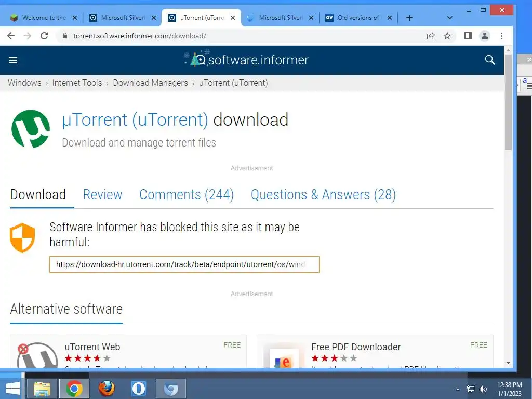Bookmark this page with the star icon
The height and width of the screenshot is (399, 532).
coord(447,36)
